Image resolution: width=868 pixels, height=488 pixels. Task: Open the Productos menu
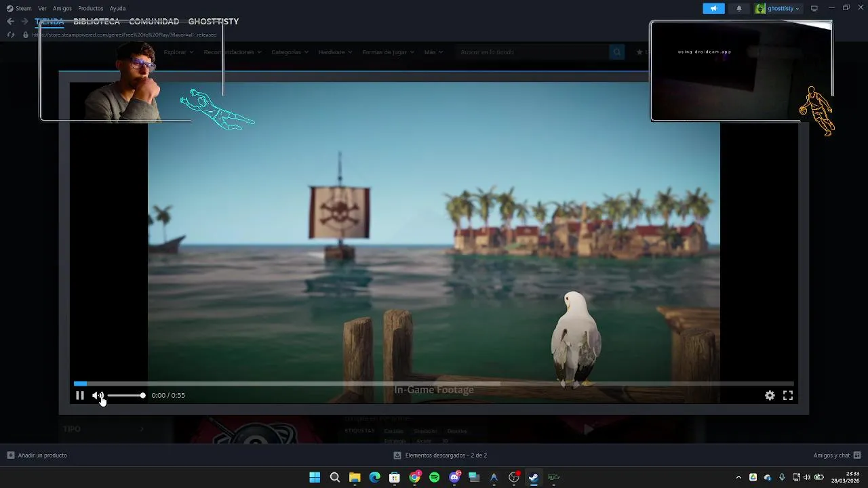tap(91, 8)
